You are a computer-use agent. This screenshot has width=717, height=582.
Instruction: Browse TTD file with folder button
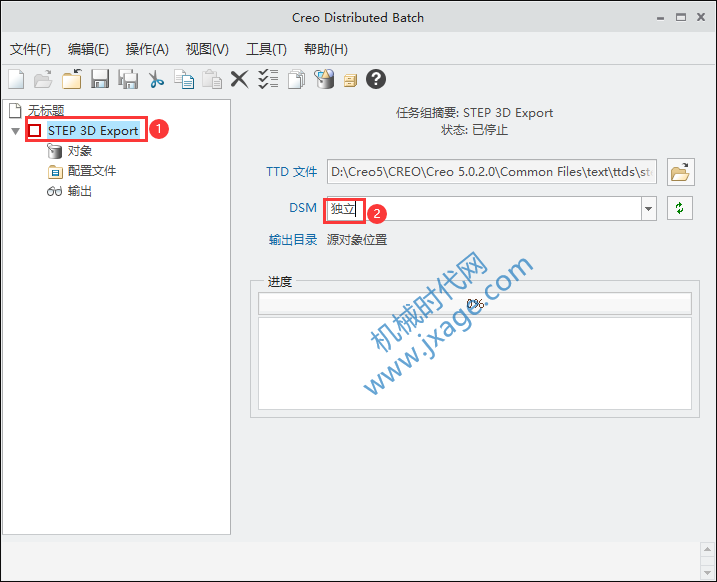pyautogui.click(x=680, y=172)
